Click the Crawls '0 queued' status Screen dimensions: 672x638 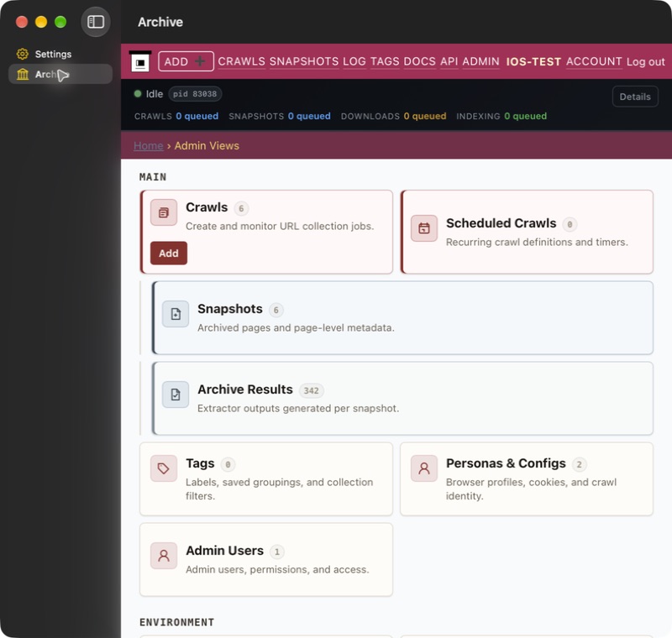pos(197,116)
